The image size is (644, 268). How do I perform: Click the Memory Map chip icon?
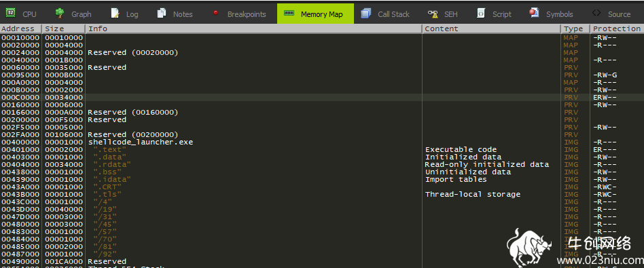[289, 13]
